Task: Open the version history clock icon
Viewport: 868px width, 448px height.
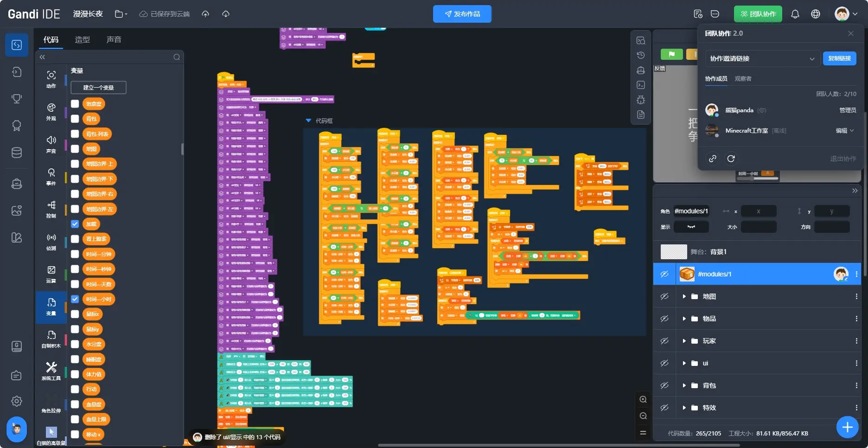Action: point(641,55)
